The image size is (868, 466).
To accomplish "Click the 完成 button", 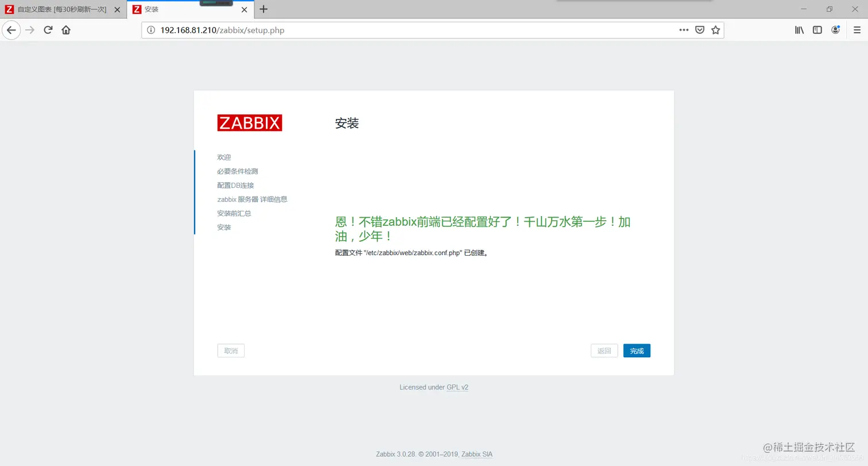I will 637,351.
